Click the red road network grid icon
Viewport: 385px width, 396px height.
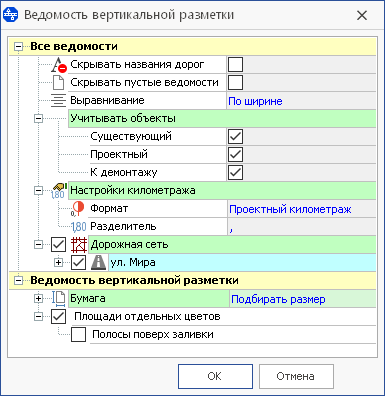[79, 245]
